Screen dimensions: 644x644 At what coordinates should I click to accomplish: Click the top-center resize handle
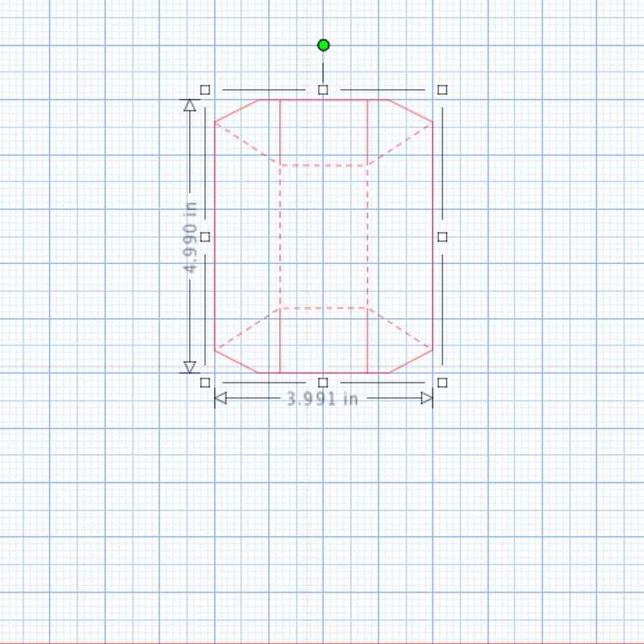point(324,90)
